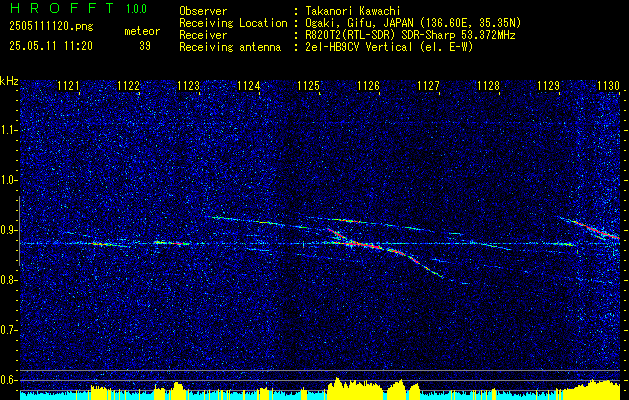Click the 0.6 kHz frequency label

coord(8,380)
